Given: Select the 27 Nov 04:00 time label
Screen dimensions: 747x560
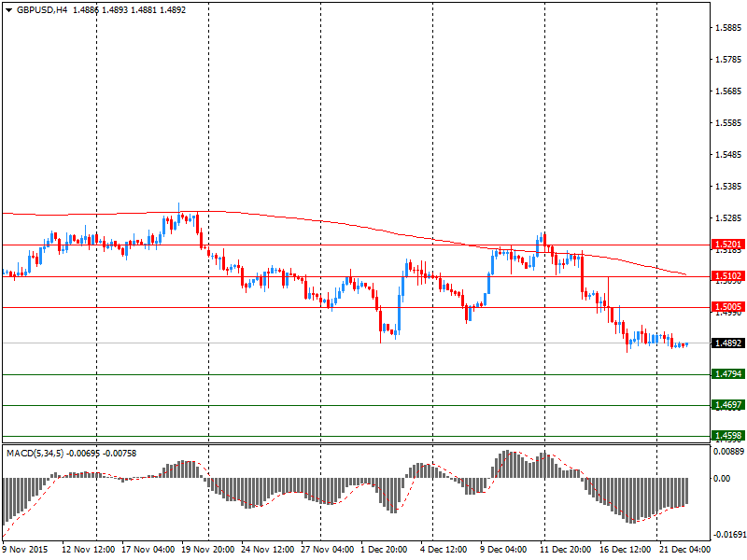Looking at the screenshot, I should (x=328, y=550).
